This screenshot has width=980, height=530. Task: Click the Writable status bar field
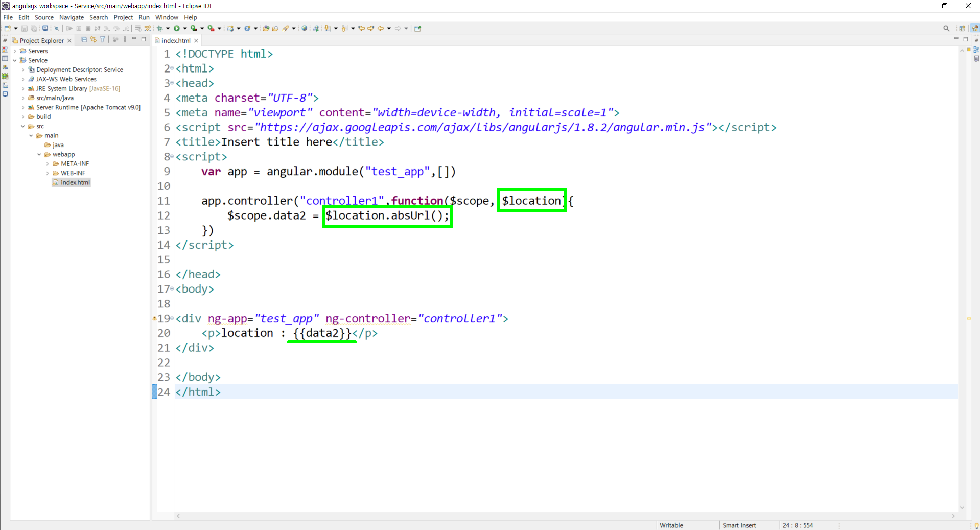coord(671,525)
